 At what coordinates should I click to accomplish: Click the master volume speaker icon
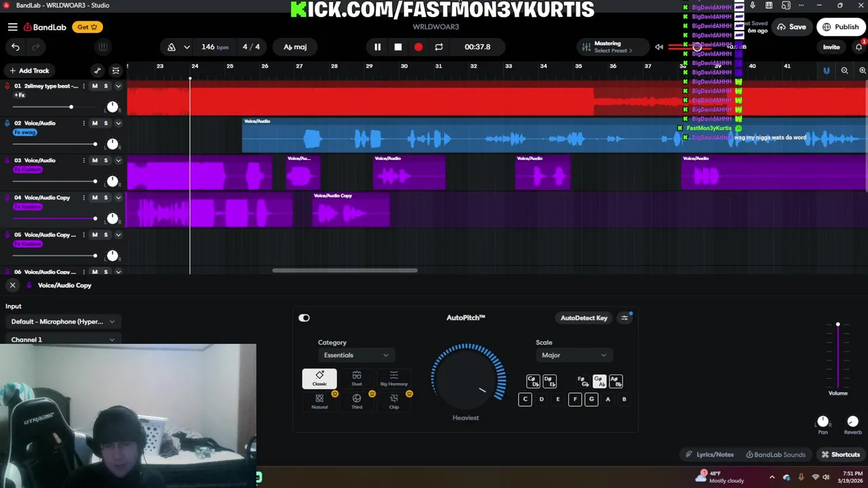[x=659, y=47]
